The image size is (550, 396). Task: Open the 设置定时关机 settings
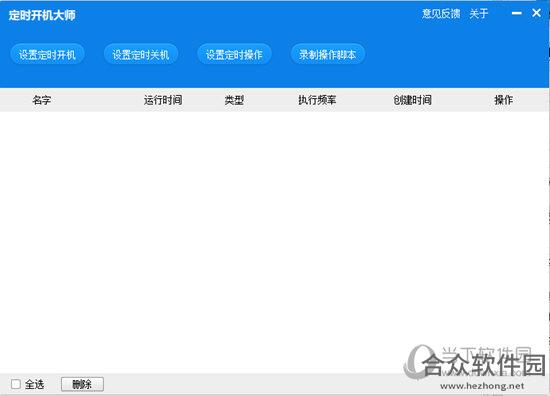tap(141, 54)
